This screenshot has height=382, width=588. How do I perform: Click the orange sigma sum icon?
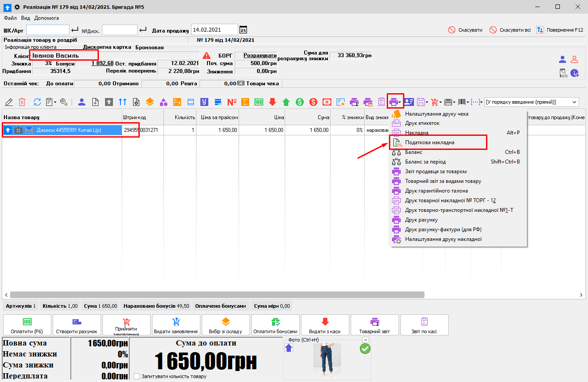pyautogui.click(x=246, y=102)
